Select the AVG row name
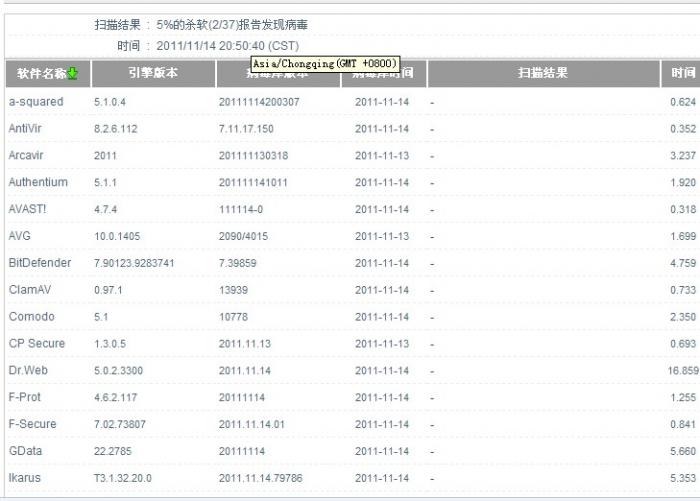700x501 pixels. tap(20, 236)
